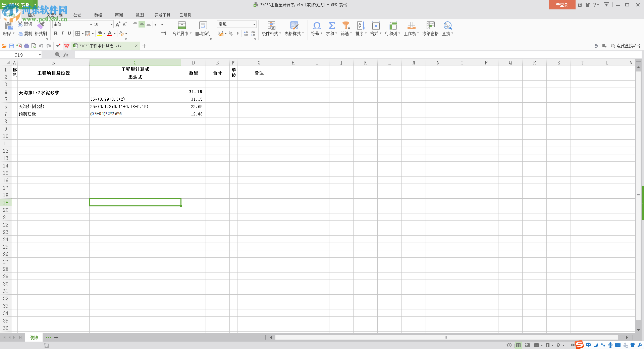Toggle top vertical alignment
The image size is (644, 349).
pyautogui.click(x=135, y=24)
